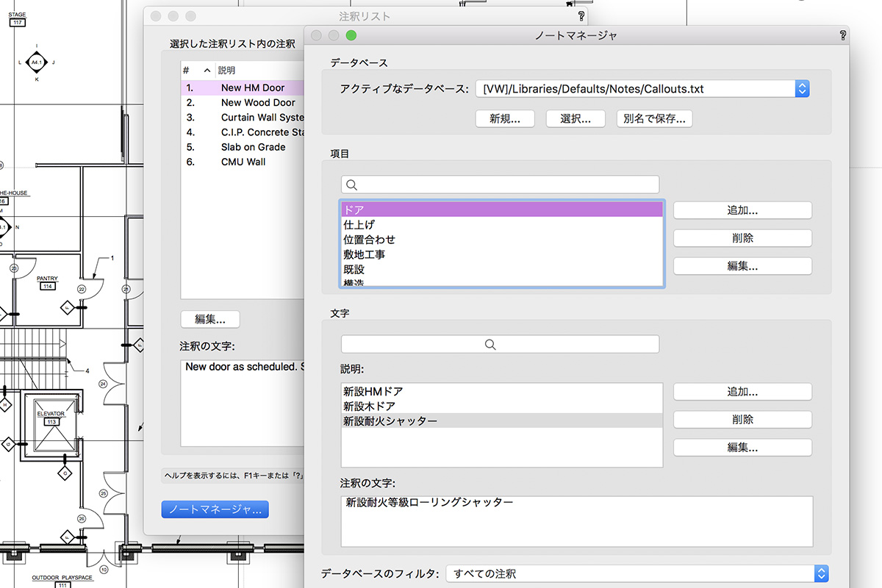Select the ドア category item
This screenshot has width=882, height=588.
(502, 210)
